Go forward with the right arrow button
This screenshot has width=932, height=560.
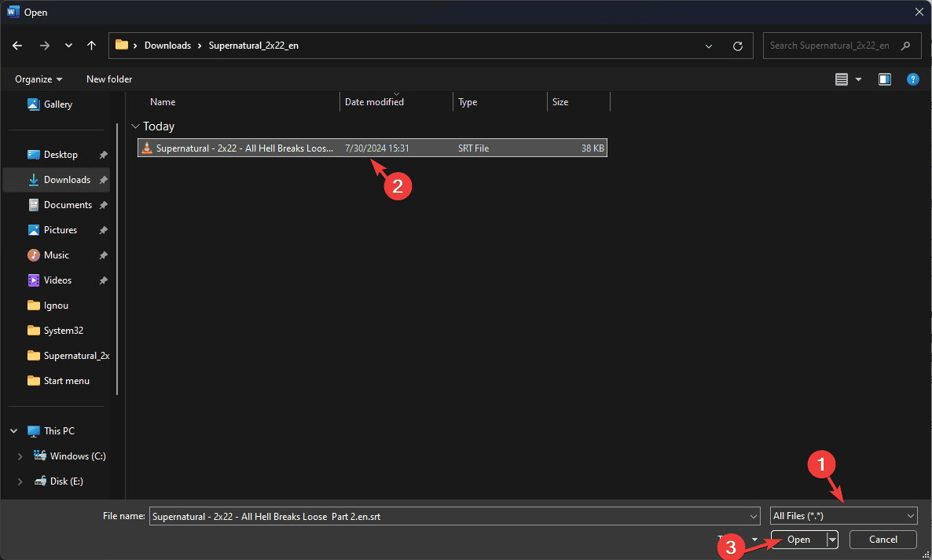(45, 46)
